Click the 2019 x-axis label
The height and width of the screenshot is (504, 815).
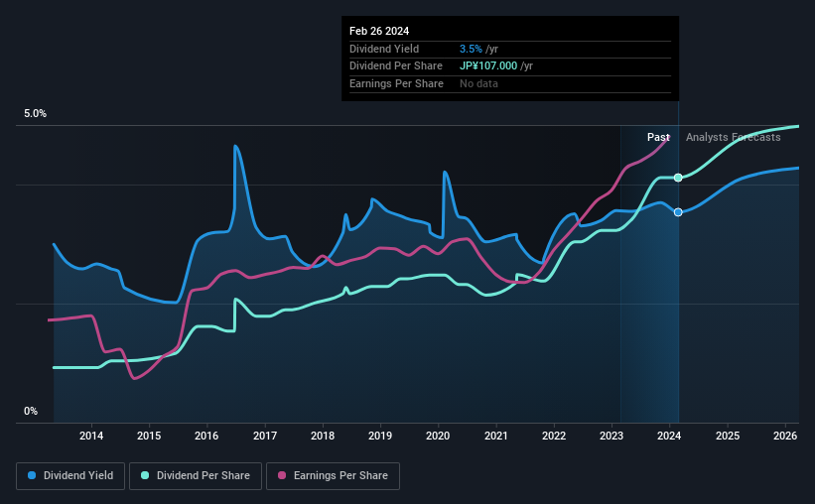[x=380, y=436]
